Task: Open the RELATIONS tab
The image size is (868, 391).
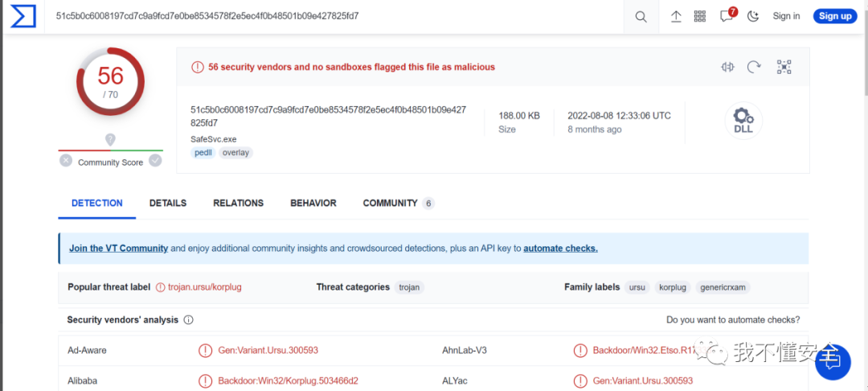Action: pos(238,204)
